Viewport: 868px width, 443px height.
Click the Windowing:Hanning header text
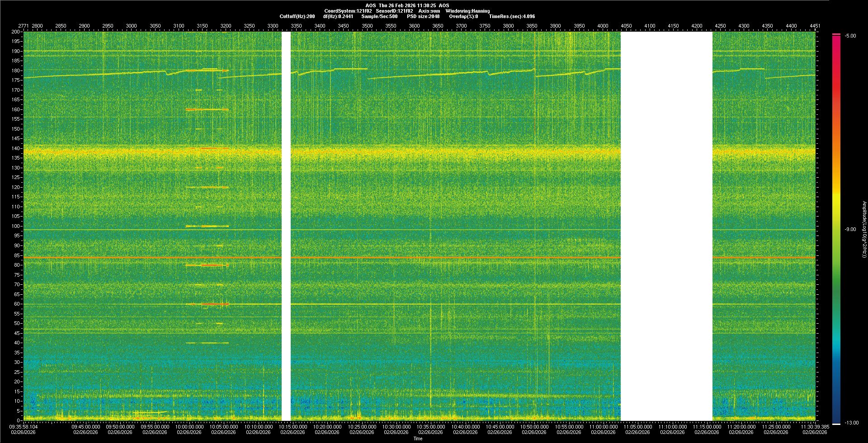(x=467, y=11)
